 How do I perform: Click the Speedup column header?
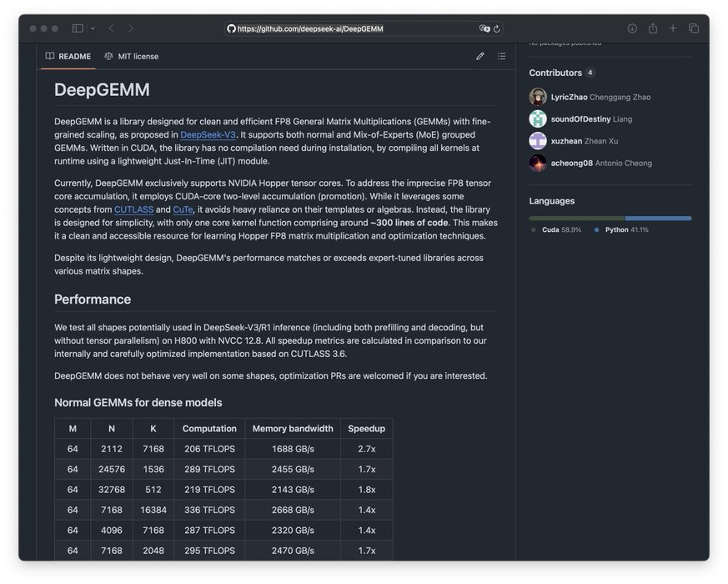pos(366,429)
